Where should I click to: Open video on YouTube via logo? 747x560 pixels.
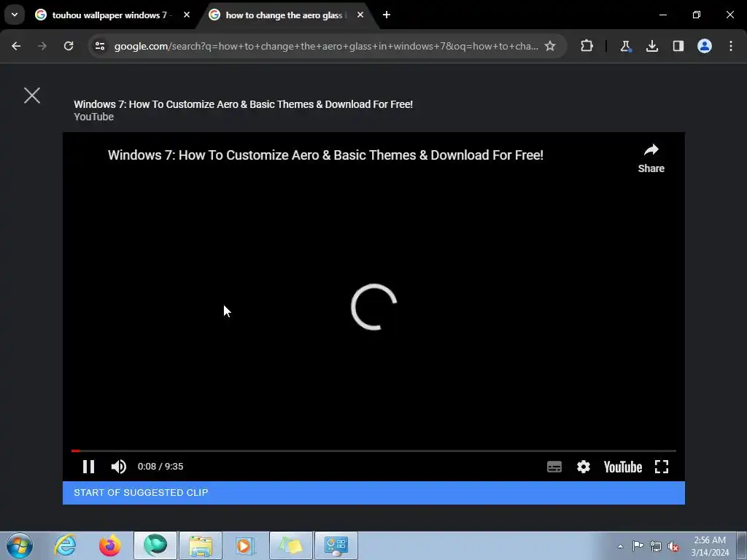623,467
